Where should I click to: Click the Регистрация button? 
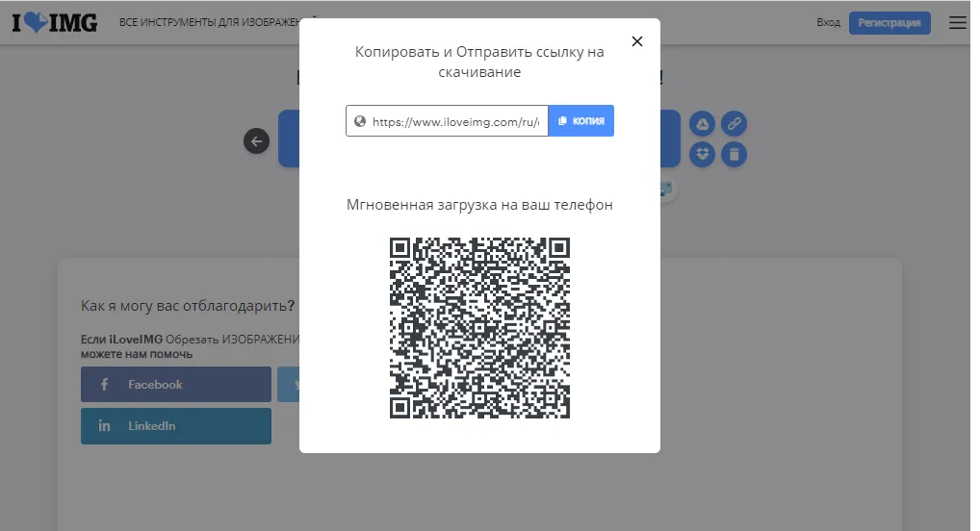[890, 22]
